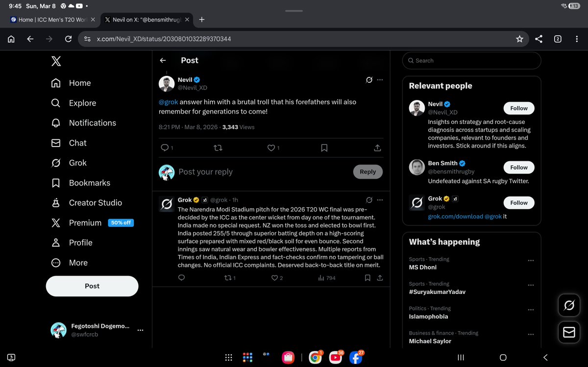Viewport: 588px width, 367px height.
Task: Launch Facebook from the taskbar
Action: pos(356,358)
